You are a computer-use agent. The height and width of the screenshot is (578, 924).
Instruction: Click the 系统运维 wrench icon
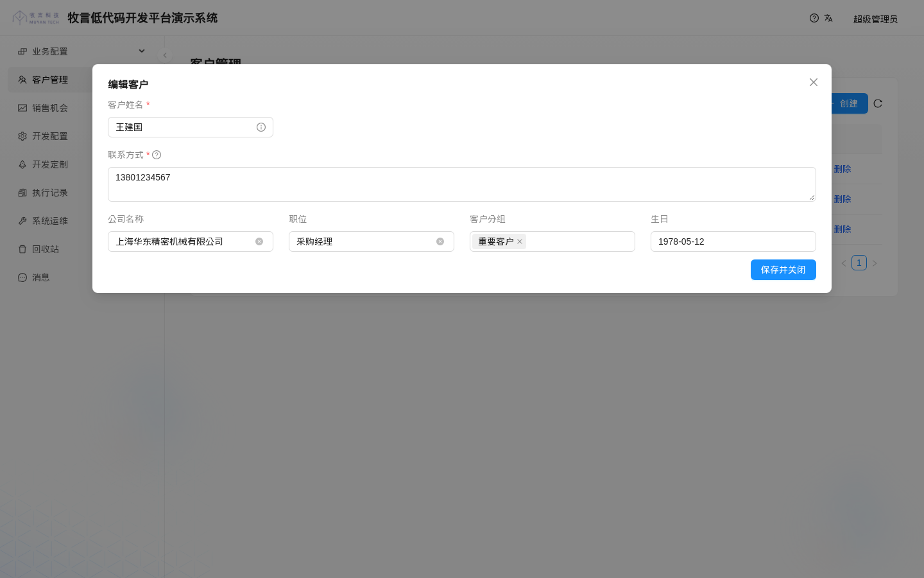[22, 221]
